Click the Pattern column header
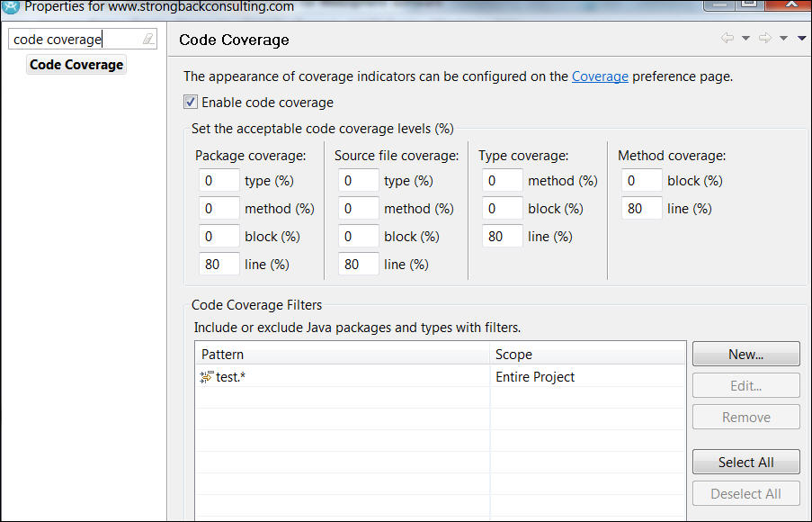 click(343, 355)
